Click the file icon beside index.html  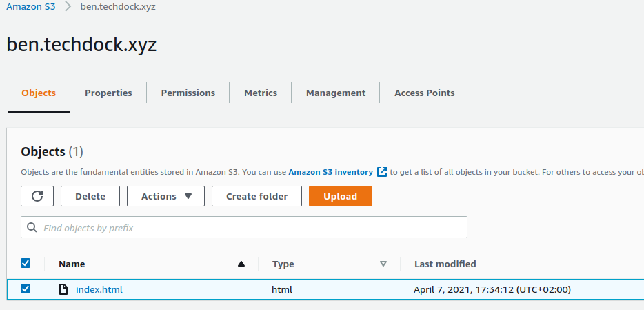(63, 289)
